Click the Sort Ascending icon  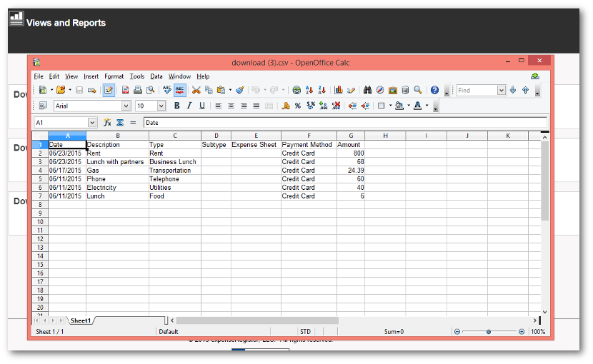pyautogui.click(x=309, y=90)
